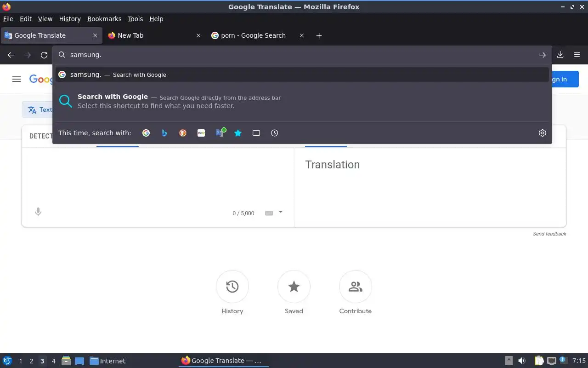588x368 pixels.
Task: Select the Text translation mode button
Action: tap(40, 109)
